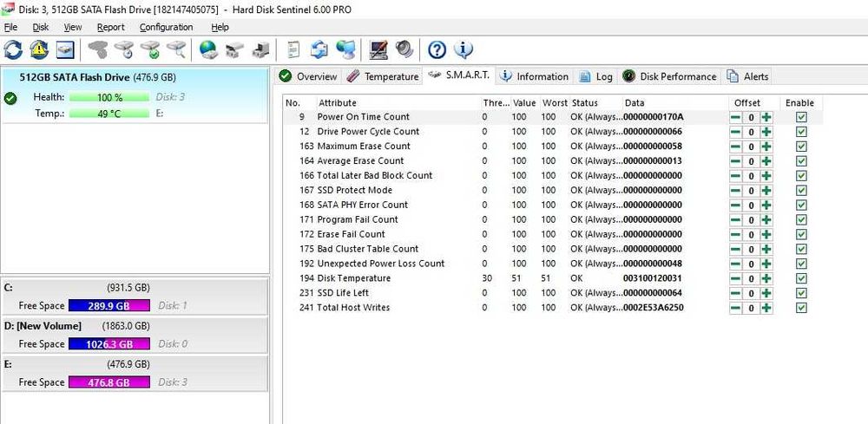Switch to the Log tab
The image size is (868, 424).
point(595,76)
